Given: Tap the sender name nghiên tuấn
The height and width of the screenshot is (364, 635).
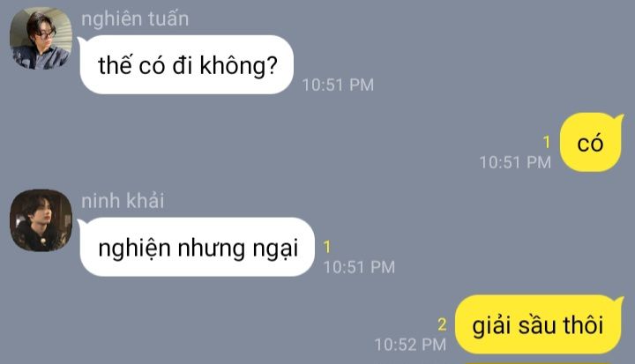Looking at the screenshot, I should coord(135,19).
